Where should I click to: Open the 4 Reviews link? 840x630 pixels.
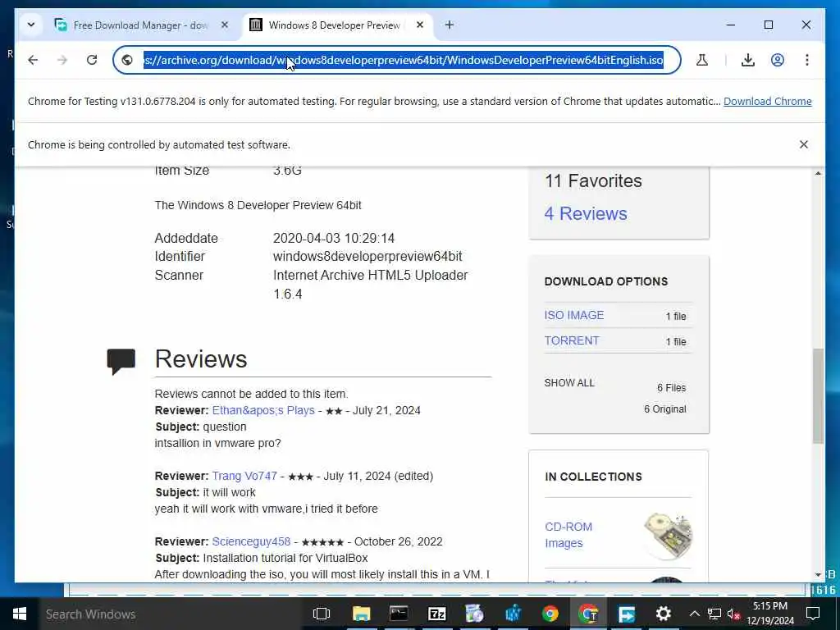586,214
